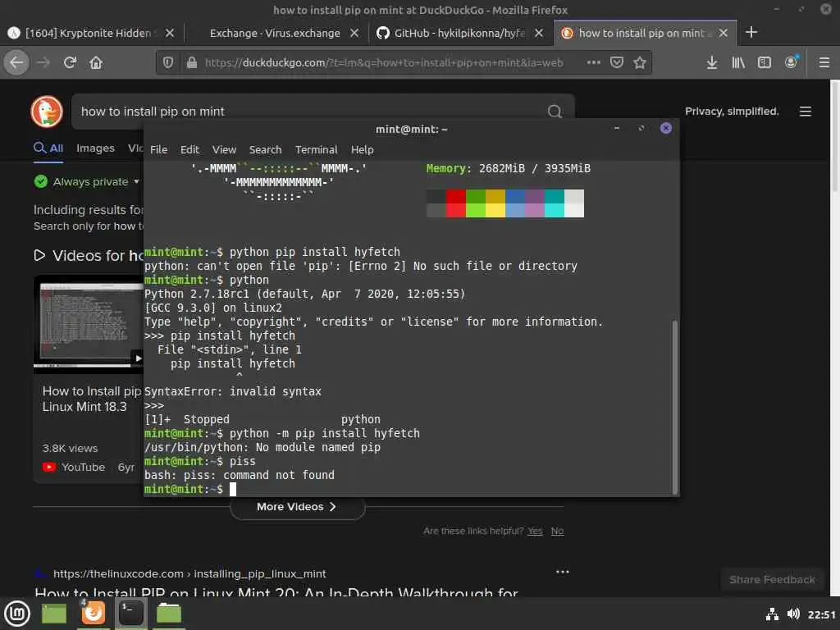Play the How to Install pip video thumbnail
Viewport: 840px width, 630px height.
[89, 323]
